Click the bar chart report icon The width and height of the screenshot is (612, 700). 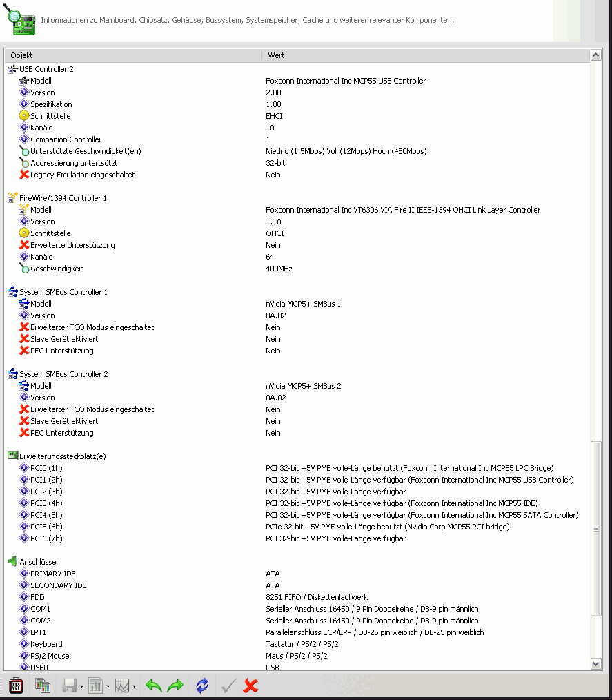point(95,686)
